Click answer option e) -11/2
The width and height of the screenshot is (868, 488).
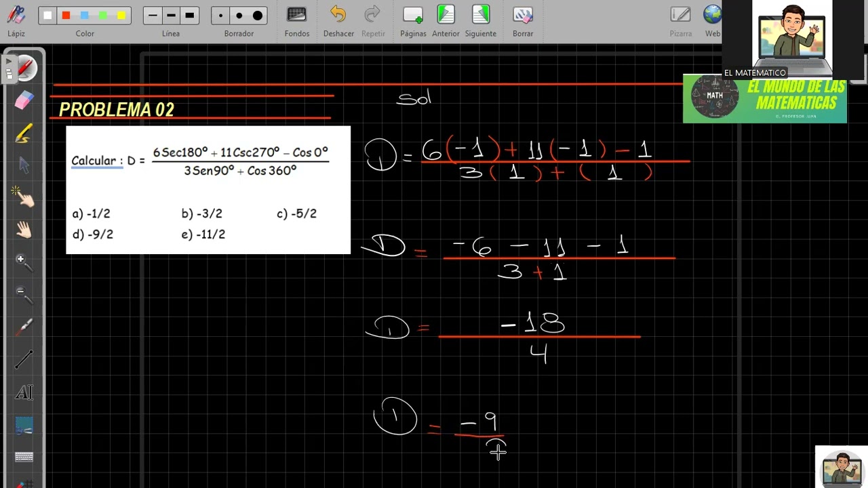click(x=203, y=235)
